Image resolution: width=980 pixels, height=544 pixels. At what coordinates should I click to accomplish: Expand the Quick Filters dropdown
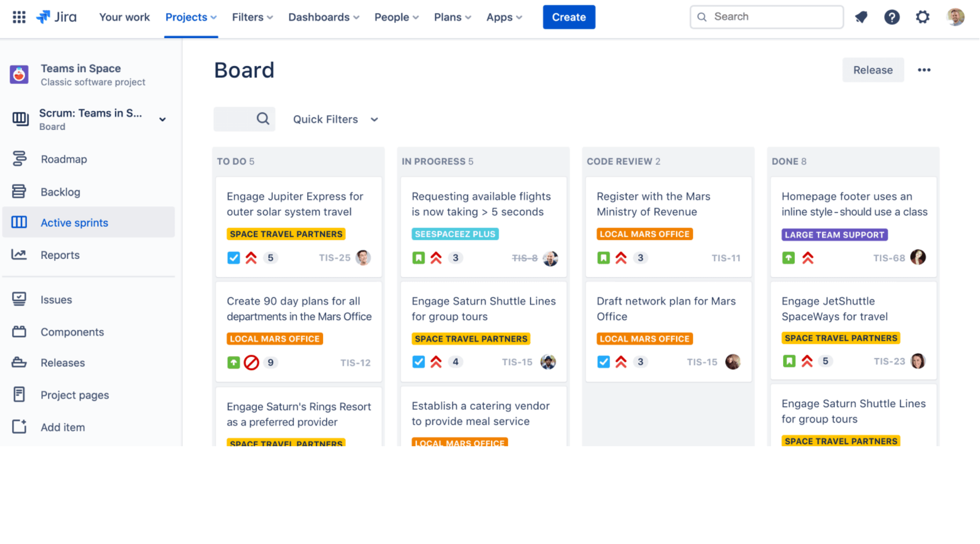(x=335, y=119)
